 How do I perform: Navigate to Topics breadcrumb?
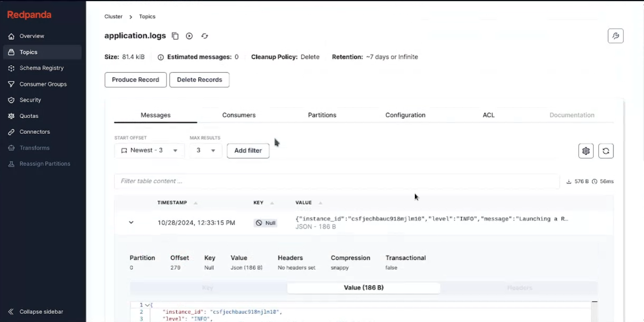[x=147, y=17]
